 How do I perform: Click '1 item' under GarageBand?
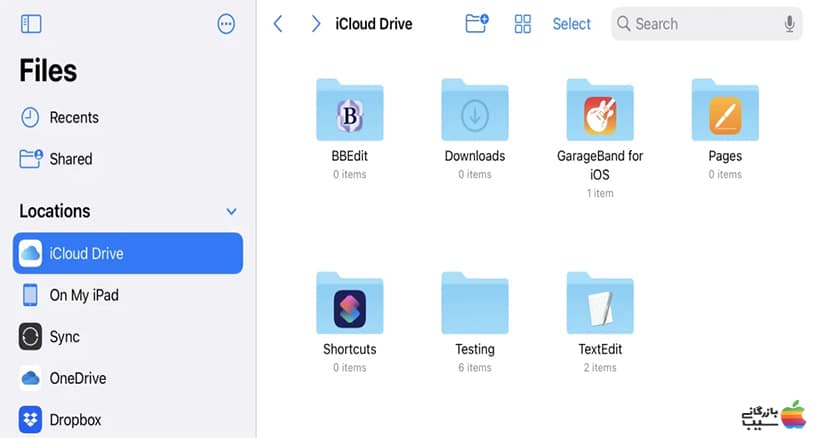[600, 193]
